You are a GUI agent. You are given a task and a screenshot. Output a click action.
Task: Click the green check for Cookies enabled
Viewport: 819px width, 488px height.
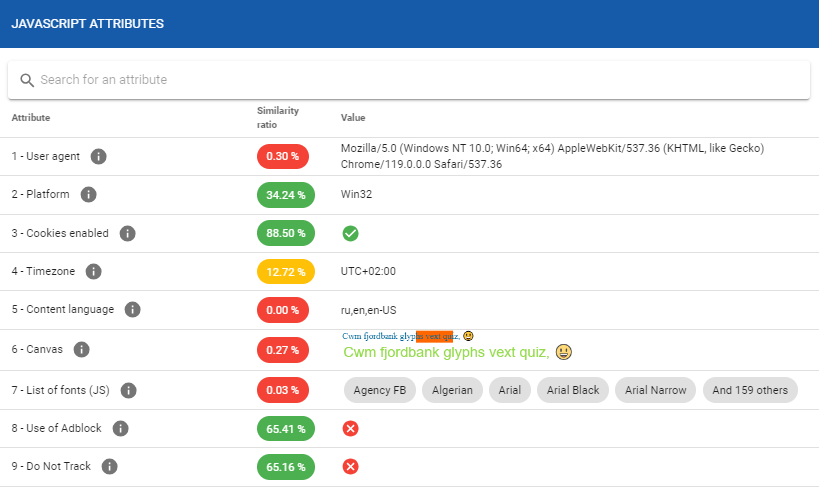pyautogui.click(x=350, y=233)
